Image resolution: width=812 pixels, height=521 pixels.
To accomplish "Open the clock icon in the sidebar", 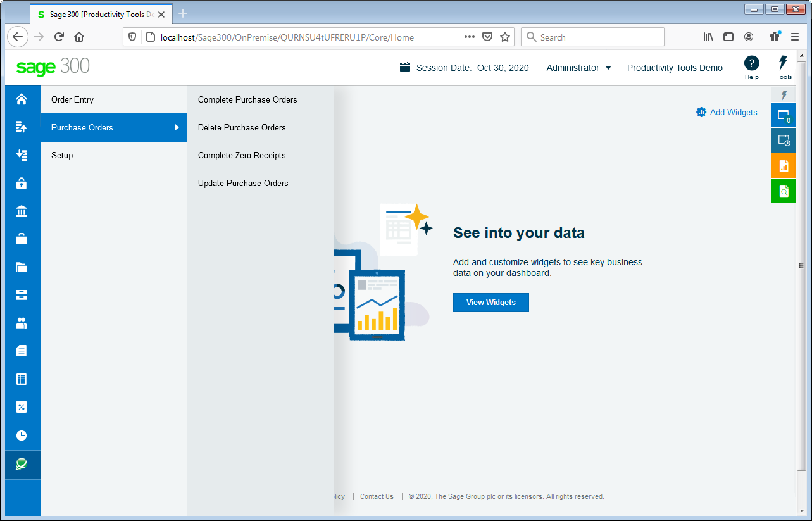I will point(22,436).
